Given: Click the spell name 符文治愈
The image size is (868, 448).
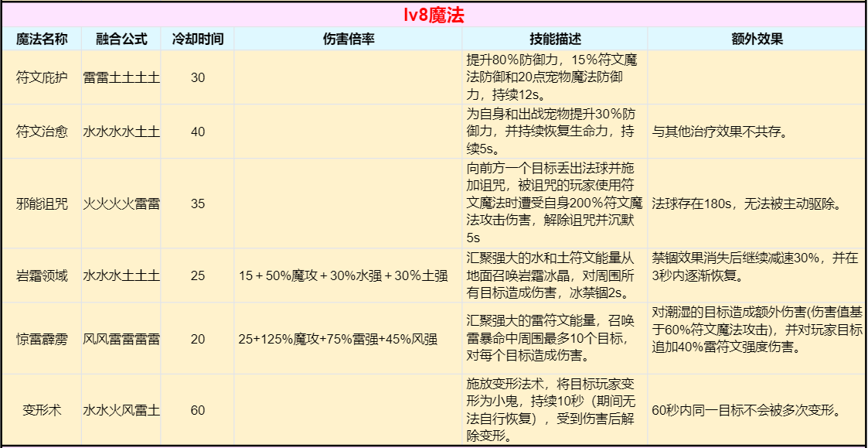Looking at the screenshot, I should [x=42, y=132].
